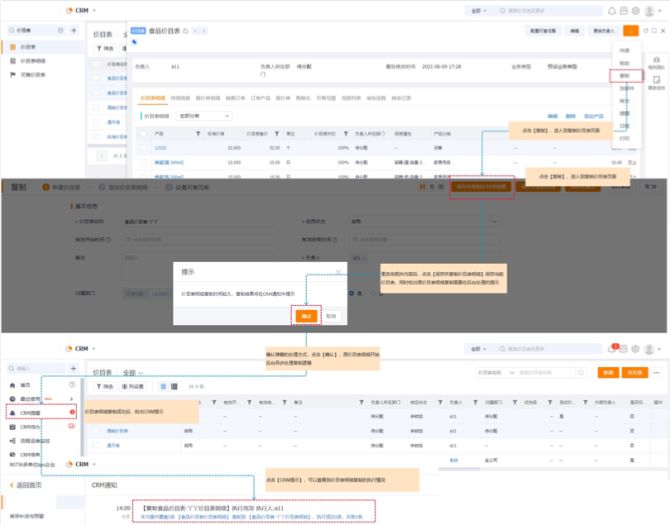
Task: Choose 复制 from the more-actions menu
Action: coord(624,75)
